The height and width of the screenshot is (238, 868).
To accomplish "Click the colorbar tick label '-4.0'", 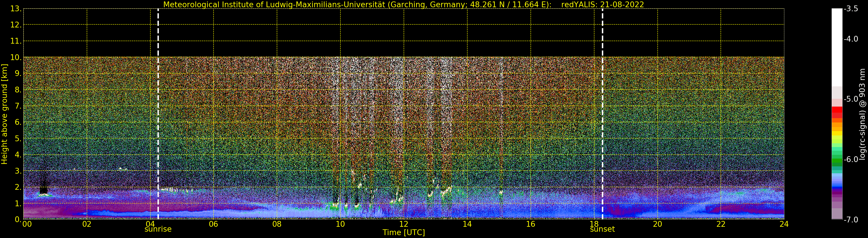I will pyautogui.click(x=851, y=39).
